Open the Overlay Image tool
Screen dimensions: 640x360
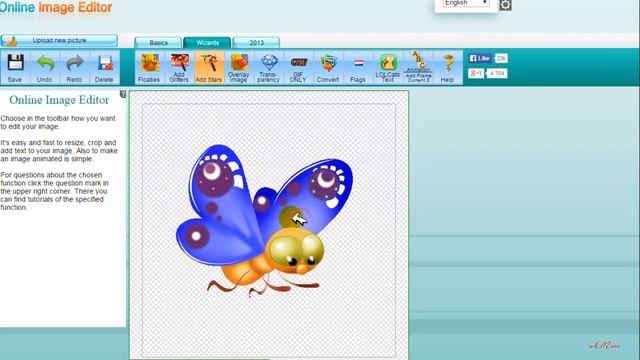(239, 67)
